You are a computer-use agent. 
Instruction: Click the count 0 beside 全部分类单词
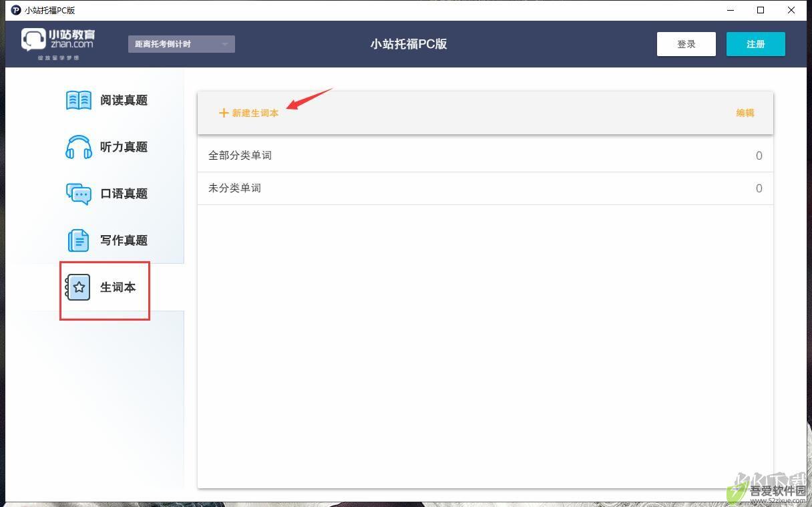pyautogui.click(x=759, y=156)
